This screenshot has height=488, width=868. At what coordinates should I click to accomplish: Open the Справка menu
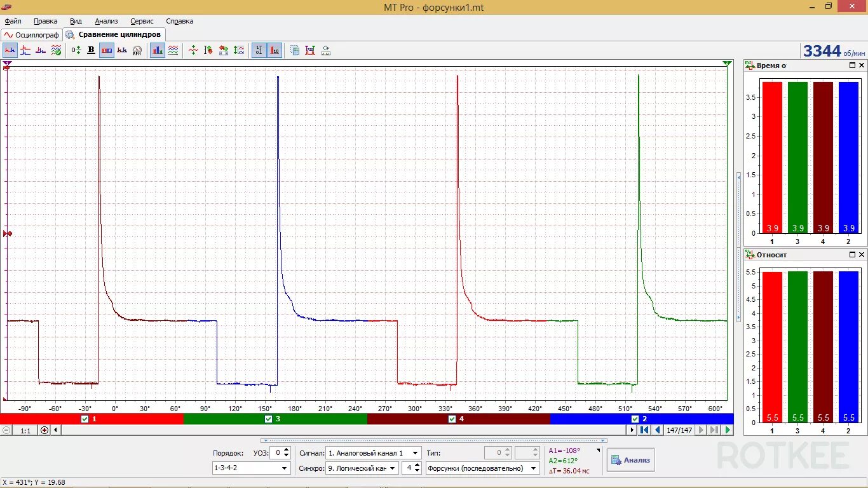coord(179,21)
